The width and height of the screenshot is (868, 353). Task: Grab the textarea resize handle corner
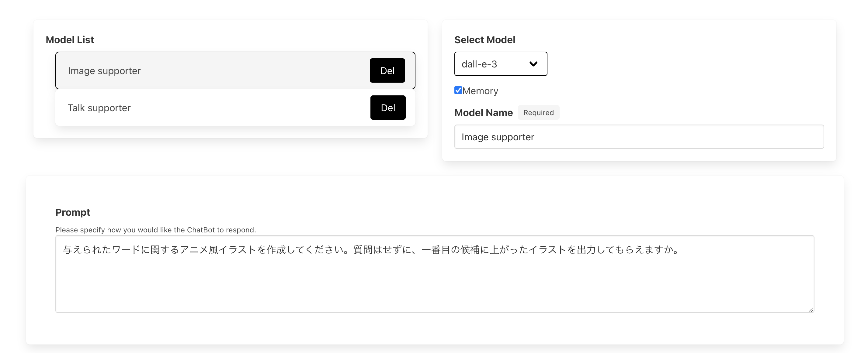[811, 310]
